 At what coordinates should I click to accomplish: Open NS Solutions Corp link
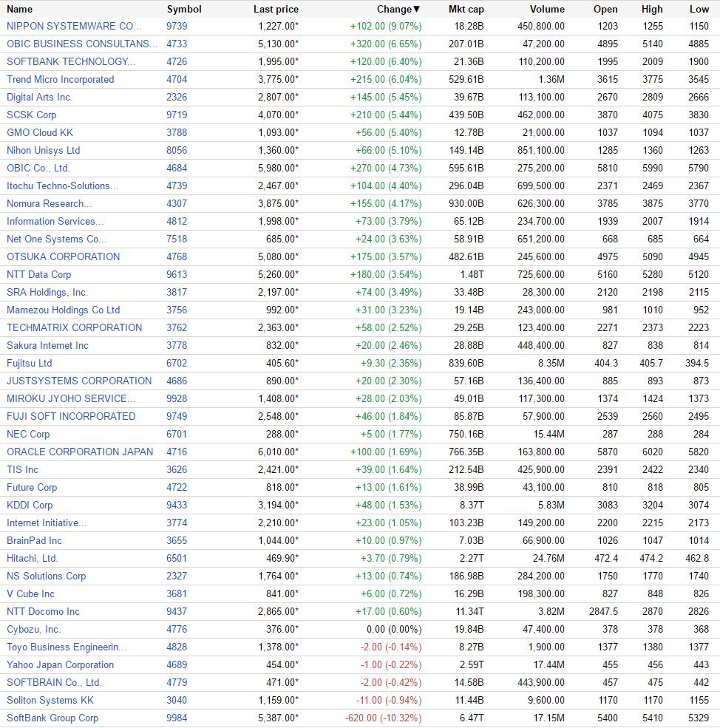pos(47,576)
